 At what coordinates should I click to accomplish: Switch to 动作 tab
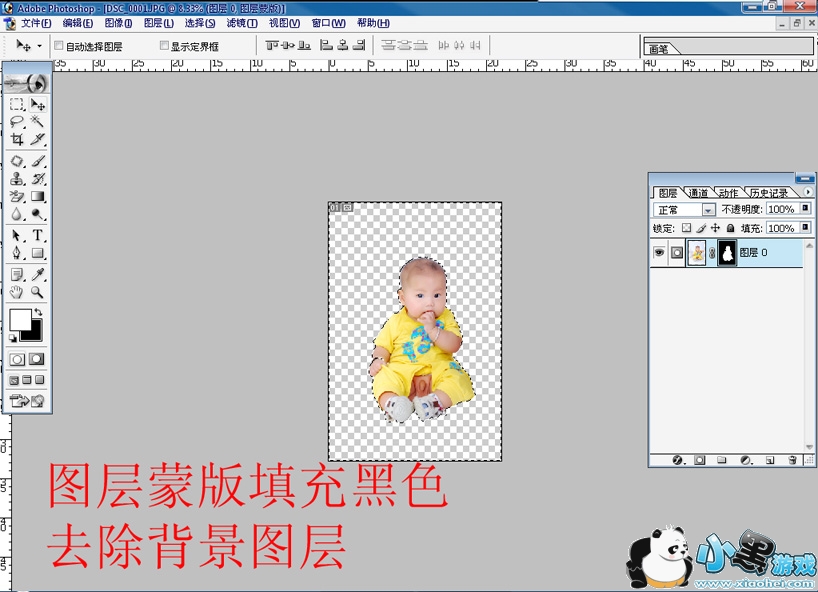click(x=728, y=193)
